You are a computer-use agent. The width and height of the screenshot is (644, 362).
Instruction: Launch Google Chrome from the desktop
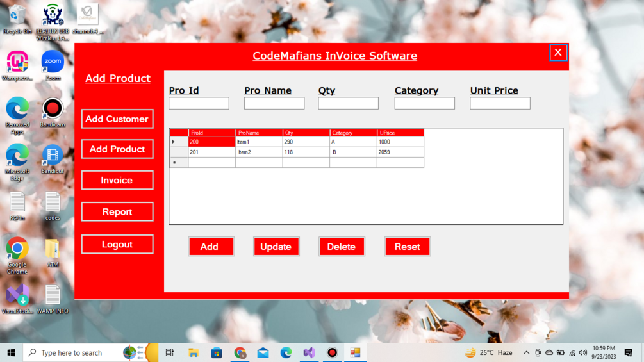[x=17, y=256]
